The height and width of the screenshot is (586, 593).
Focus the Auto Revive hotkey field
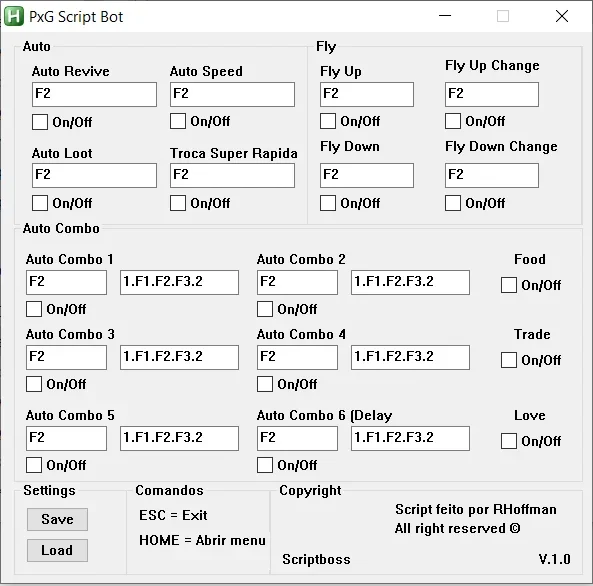point(95,94)
